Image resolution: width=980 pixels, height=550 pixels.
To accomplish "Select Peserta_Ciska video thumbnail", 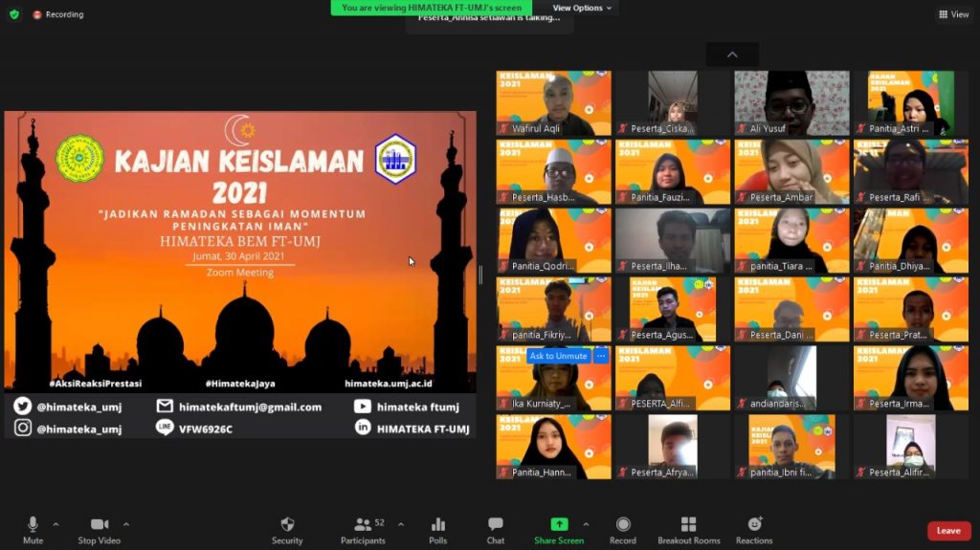I will [x=673, y=102].
